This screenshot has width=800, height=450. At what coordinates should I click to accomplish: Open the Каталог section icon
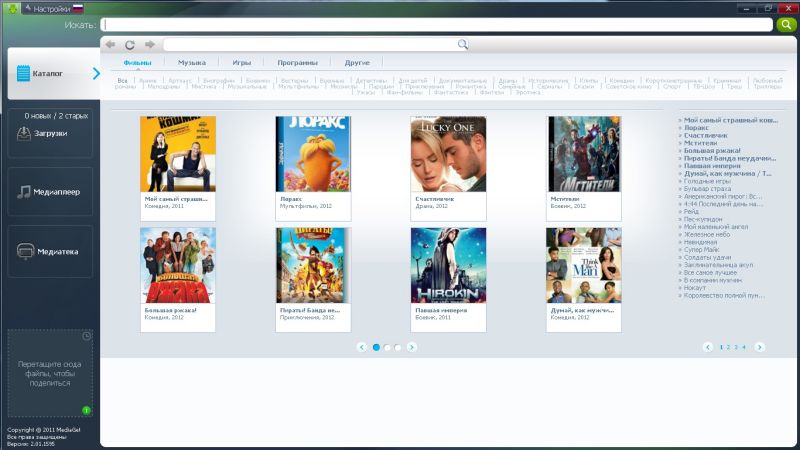tap(23, 73)
